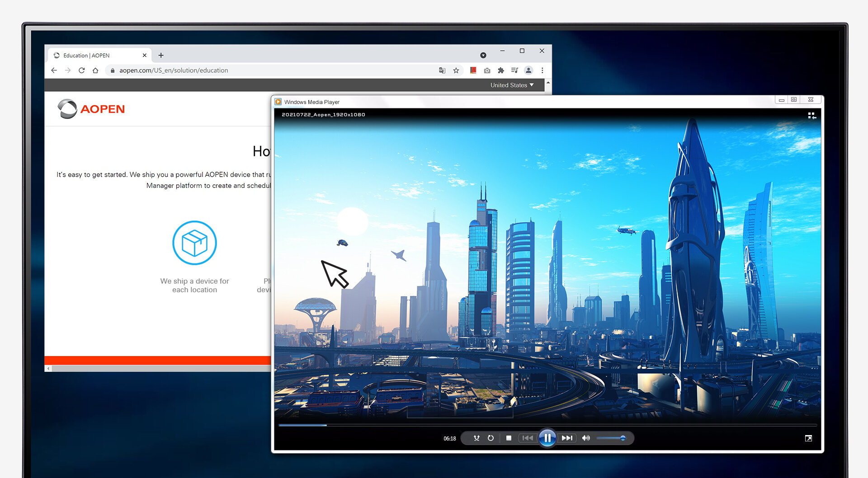This screenshot has height=478, width=868.
Task: Toggle repeat in Media Player
Action: (x=491, y=438)
